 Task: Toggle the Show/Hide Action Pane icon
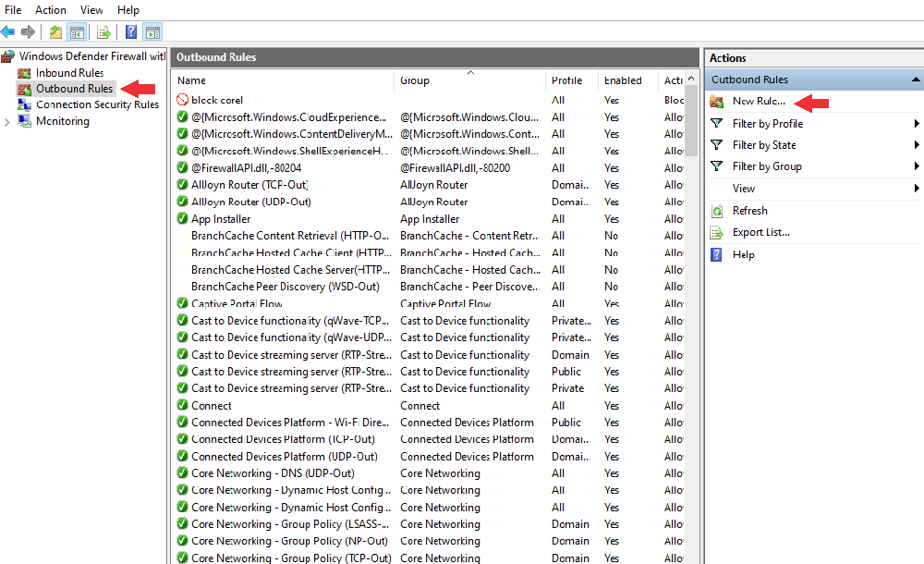pyautogui.click(x=152, y=31)
